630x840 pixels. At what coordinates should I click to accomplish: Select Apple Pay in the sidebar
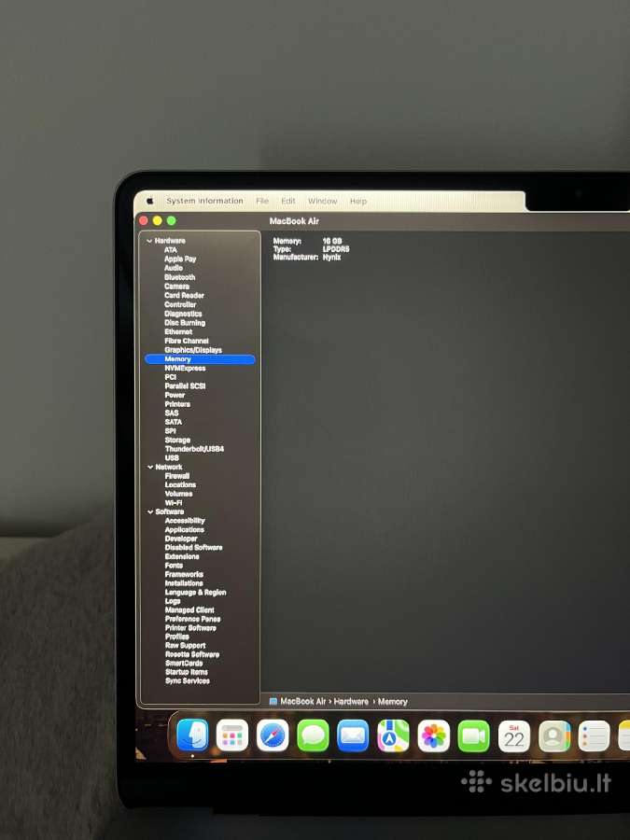180,259
